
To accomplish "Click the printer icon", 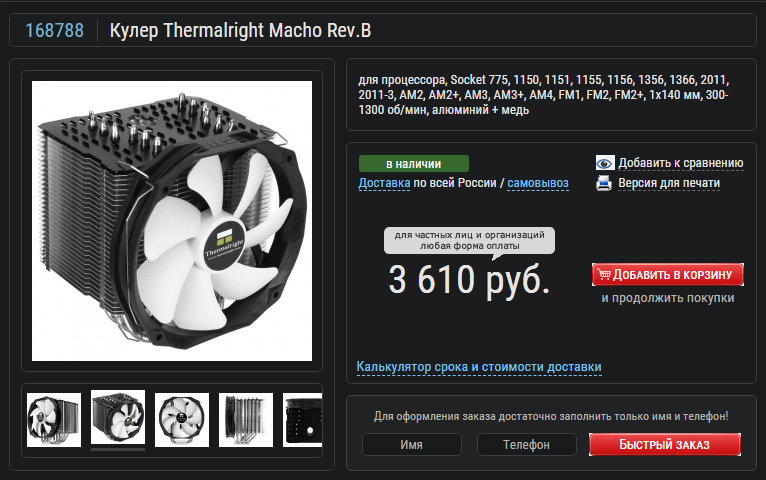I will [604, 183].
